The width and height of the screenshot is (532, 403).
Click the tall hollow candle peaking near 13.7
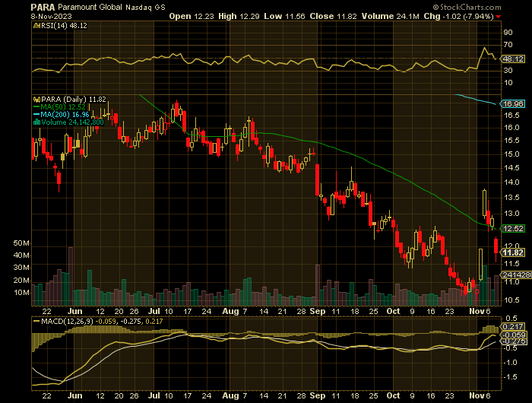click(x=484, y=203)
